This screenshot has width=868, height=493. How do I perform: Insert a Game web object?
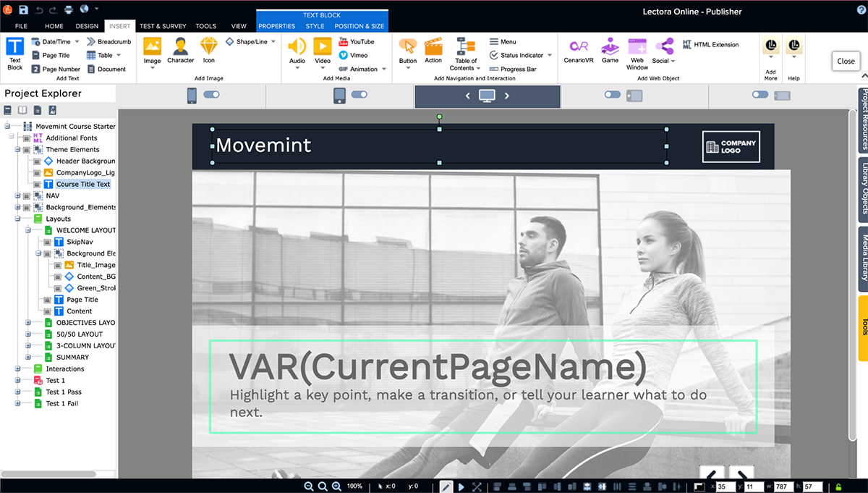(610, 52)
